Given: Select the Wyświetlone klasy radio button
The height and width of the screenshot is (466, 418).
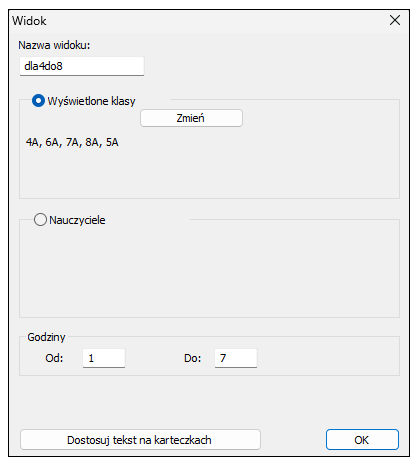Looking at the screenshot, I should [x=38, y=101].
